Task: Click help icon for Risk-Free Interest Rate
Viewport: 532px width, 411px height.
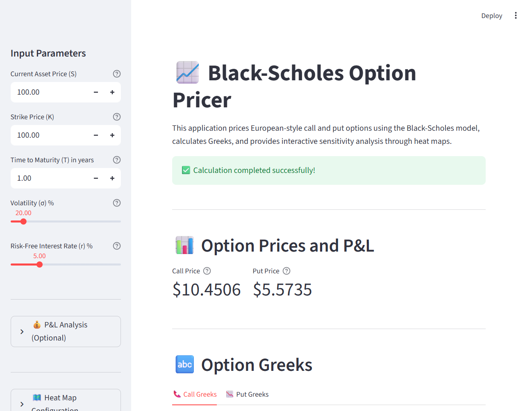Action: coord(117,246)
